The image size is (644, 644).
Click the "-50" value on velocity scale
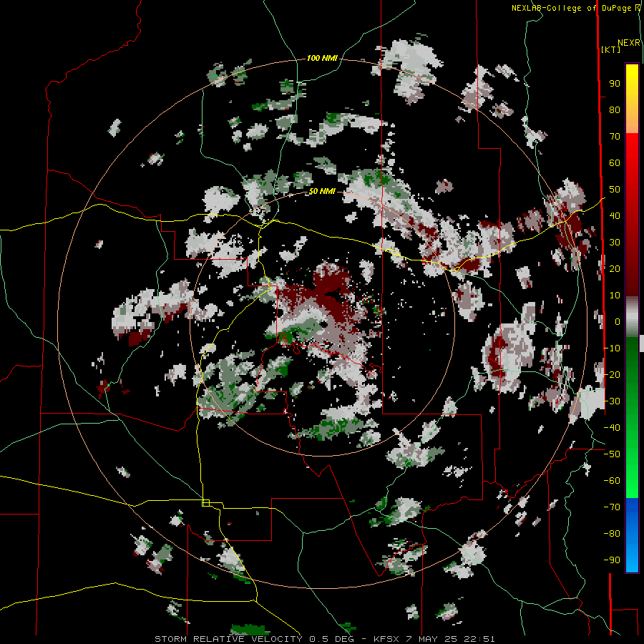point(612,454)
